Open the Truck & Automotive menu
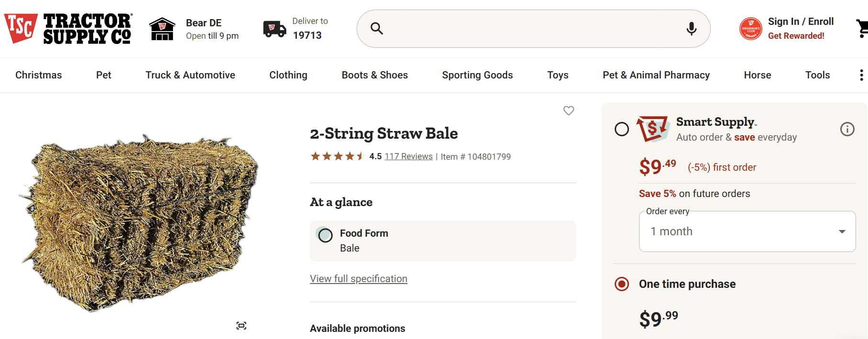 (x=190, y=75)
